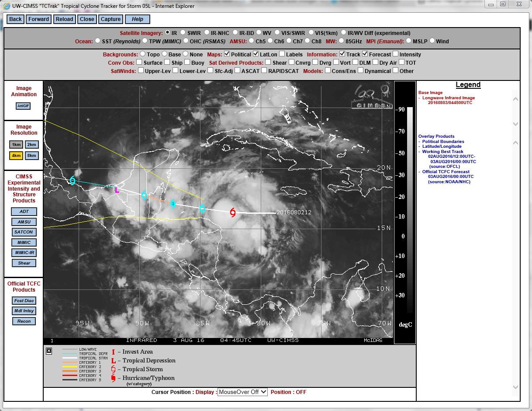Open the Shear structure product
The width and height of the screenshot is (532, 411).
(x=24, y=263)
